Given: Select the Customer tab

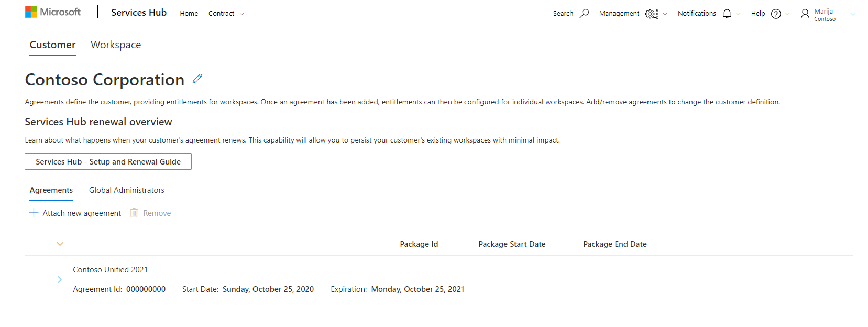Looking at the screenshot, I should click(x=52, y=45).
